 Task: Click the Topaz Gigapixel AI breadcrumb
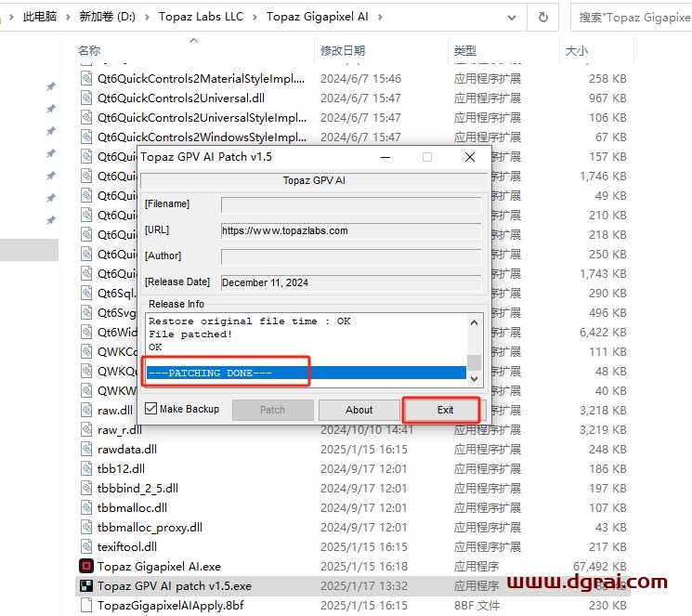pyautogui.click(x=317, y=17)
